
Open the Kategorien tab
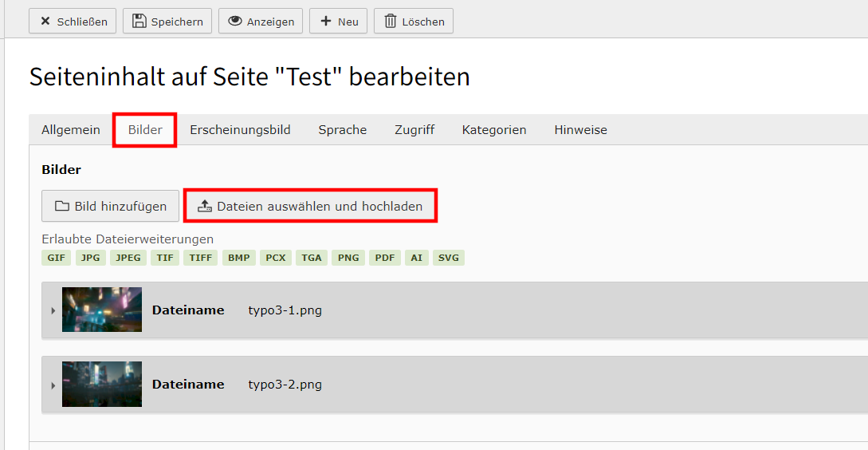pos(494,130)
